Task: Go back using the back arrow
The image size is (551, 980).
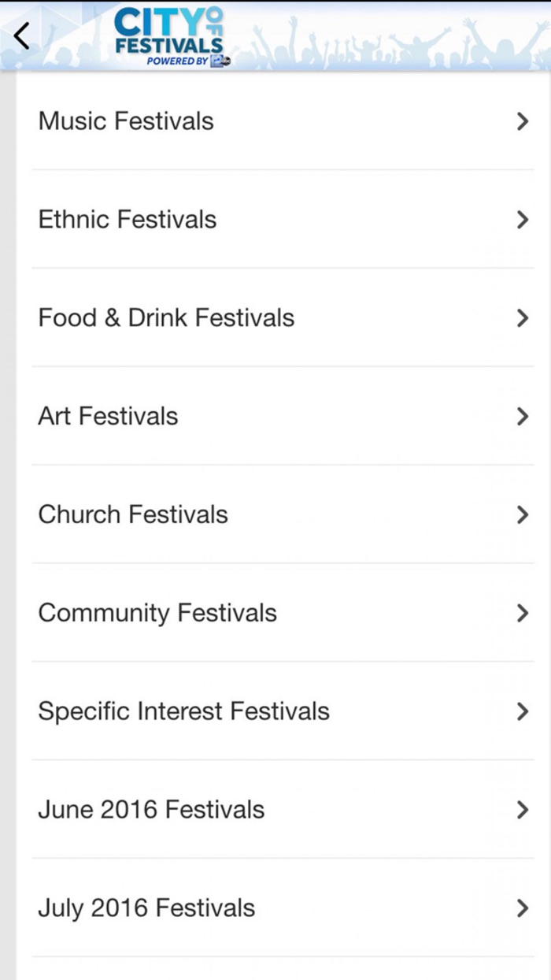Action: coord(20,35)
